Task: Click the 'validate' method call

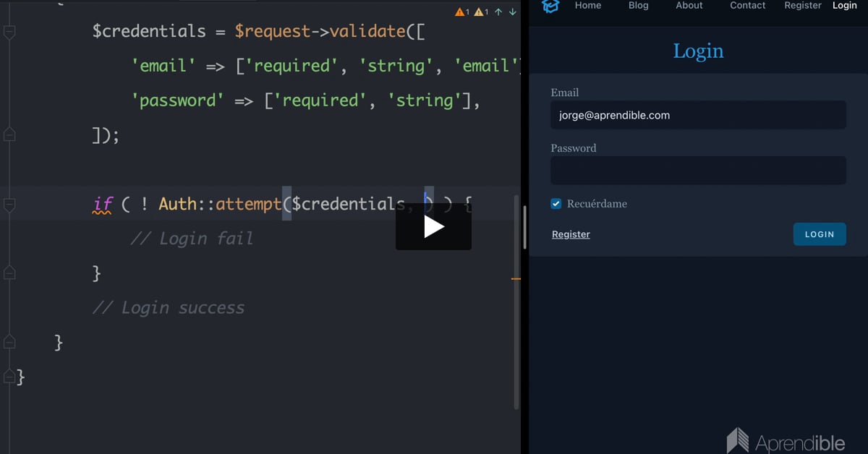Action: pyautogui.click(x=367, y=32)
